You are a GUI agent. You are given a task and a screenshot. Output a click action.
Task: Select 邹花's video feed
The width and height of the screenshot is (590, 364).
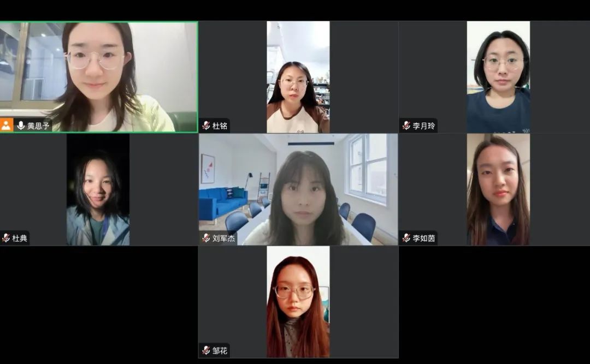(298, 302)
